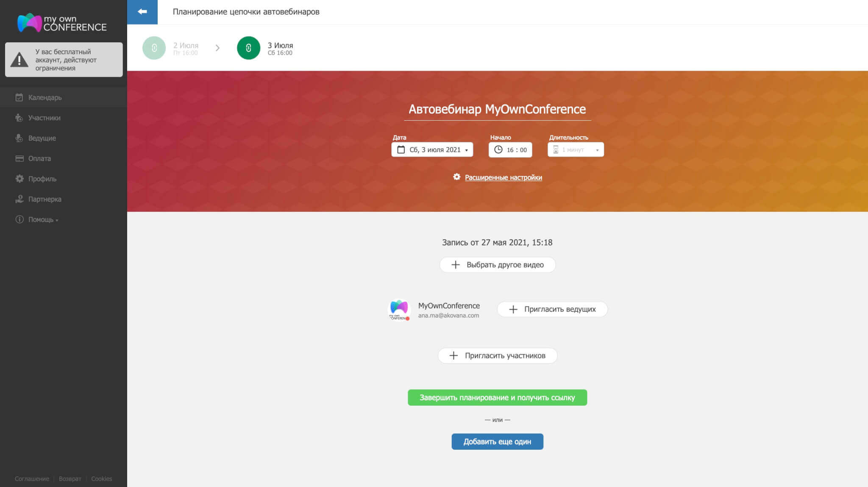Edit the webinar title Автовебинар MyOwnConference
Image resolution: width=868 pixels, height=487 pixels.
tap(497, 109)
